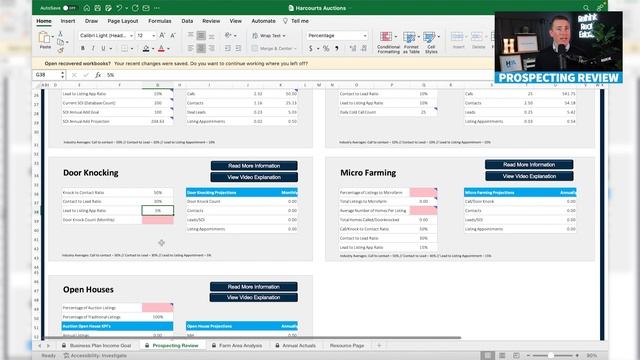Open Format as Table gallery
This screenshot has width=640, height=360.
tap(411, 42)
